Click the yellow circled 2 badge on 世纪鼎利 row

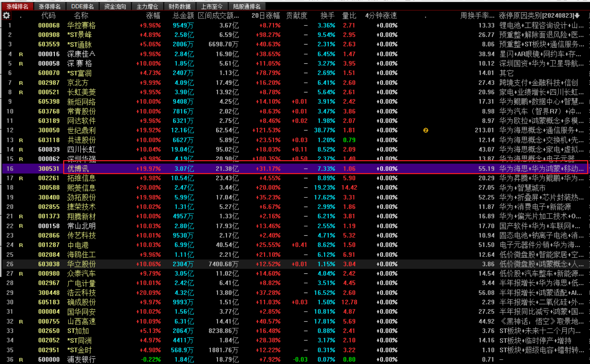(x=426, y=130)
